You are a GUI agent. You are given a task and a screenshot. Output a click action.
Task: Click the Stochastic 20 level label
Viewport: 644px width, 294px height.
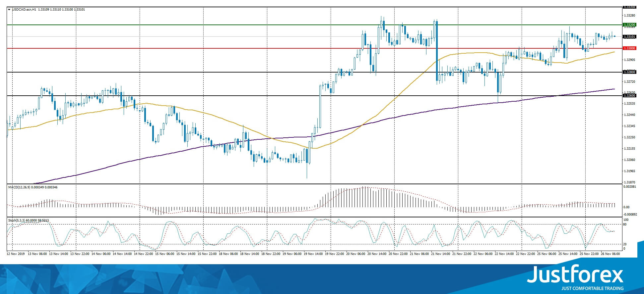tap(625, 244)
